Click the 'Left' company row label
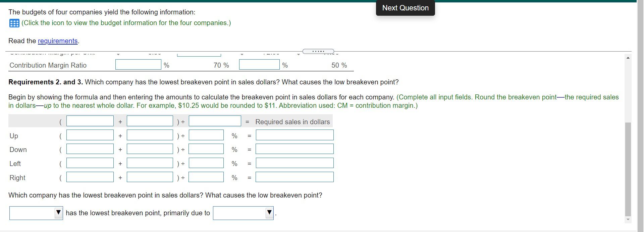Screen dimensions: 644x232 [x=15, y=164]
